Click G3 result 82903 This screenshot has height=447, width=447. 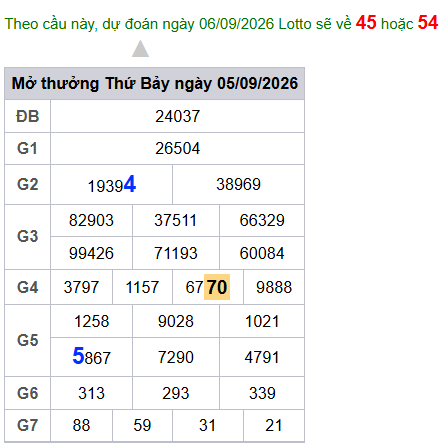click(91, 220)
